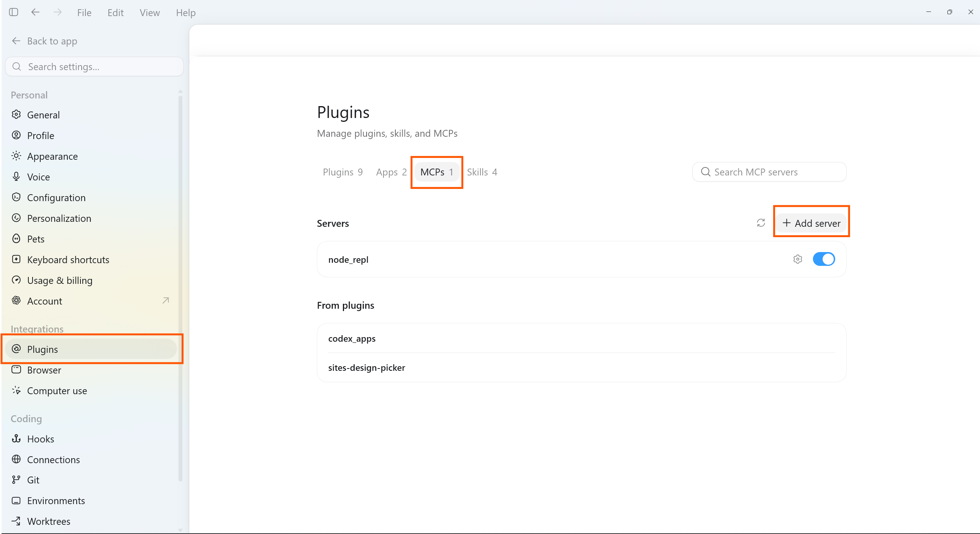This screenshot has width=980, height=534.
Task: Open General settings
Action: coord(91,115)
